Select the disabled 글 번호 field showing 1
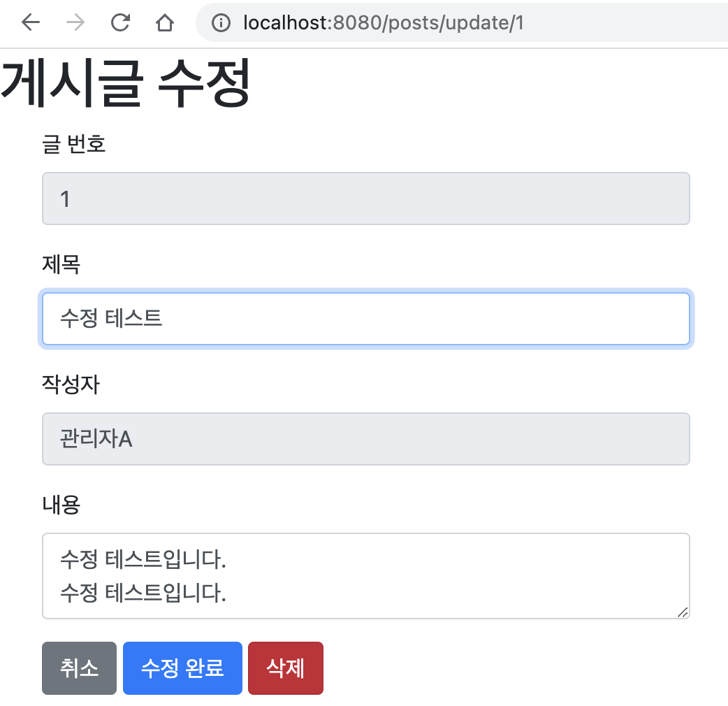Viewport: 728px width, 706px height. (366, 199)
